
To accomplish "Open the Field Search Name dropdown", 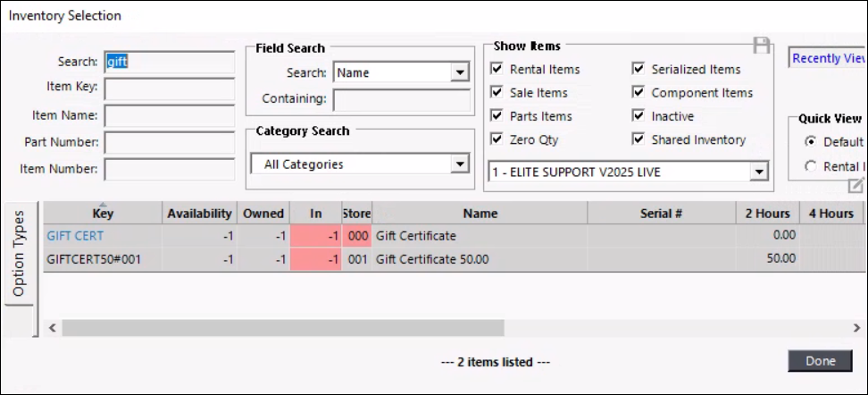I will pyautogui.click(x=460, y=73).
